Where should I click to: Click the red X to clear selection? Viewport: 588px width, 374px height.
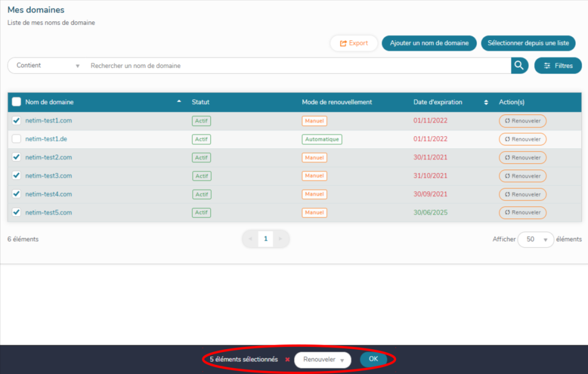point(287,360)
